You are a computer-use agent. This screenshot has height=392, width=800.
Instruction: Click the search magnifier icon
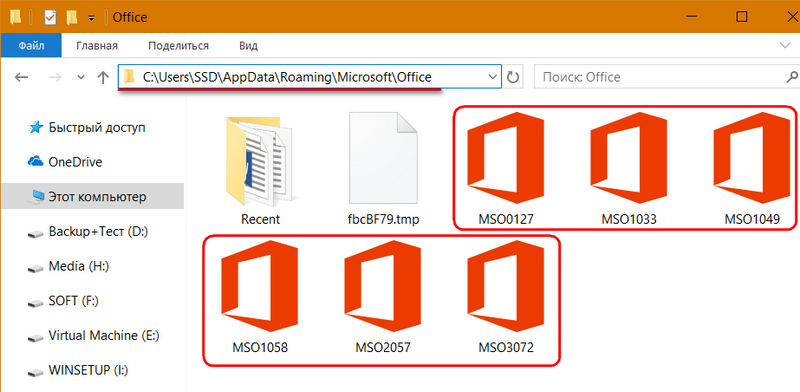click(x=792, y=77)
